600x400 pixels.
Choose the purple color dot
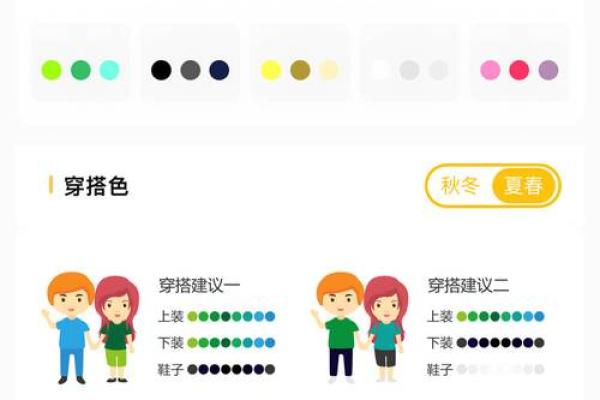coord(548,70)
